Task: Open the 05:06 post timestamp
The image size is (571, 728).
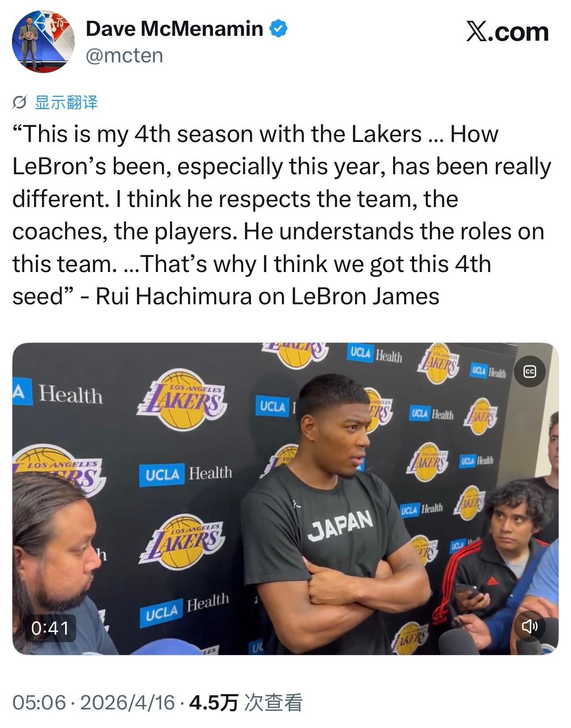Action: click(x=39, y=702)
